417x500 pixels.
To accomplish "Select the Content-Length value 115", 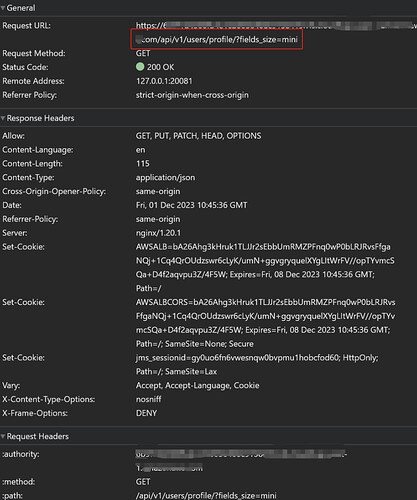I will pyautogui.click(x=143, y=164).
